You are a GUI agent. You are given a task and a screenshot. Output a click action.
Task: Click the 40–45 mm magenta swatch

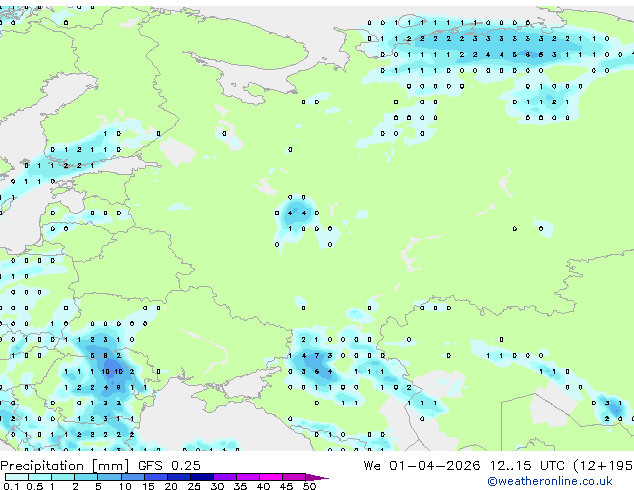(x=271, y=477)
